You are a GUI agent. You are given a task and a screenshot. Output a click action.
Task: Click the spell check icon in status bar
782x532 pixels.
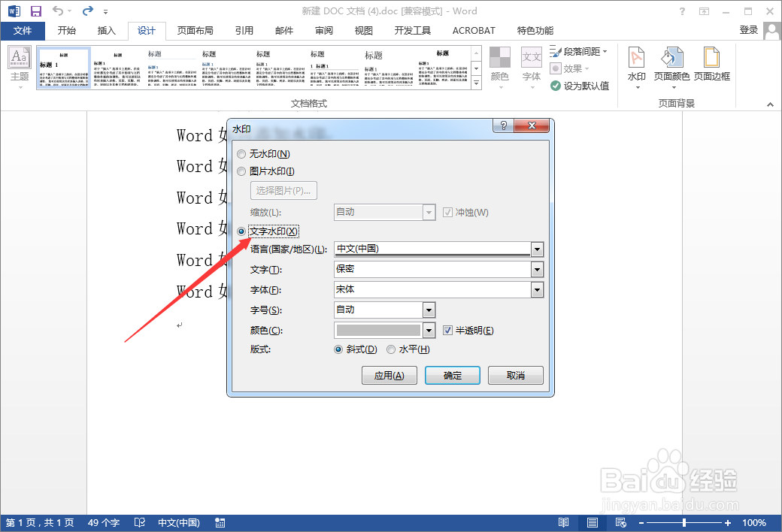[x=139, y=522]
